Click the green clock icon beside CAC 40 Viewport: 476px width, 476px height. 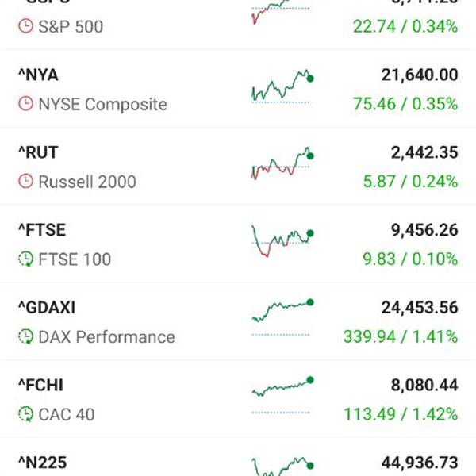[25, 414]
